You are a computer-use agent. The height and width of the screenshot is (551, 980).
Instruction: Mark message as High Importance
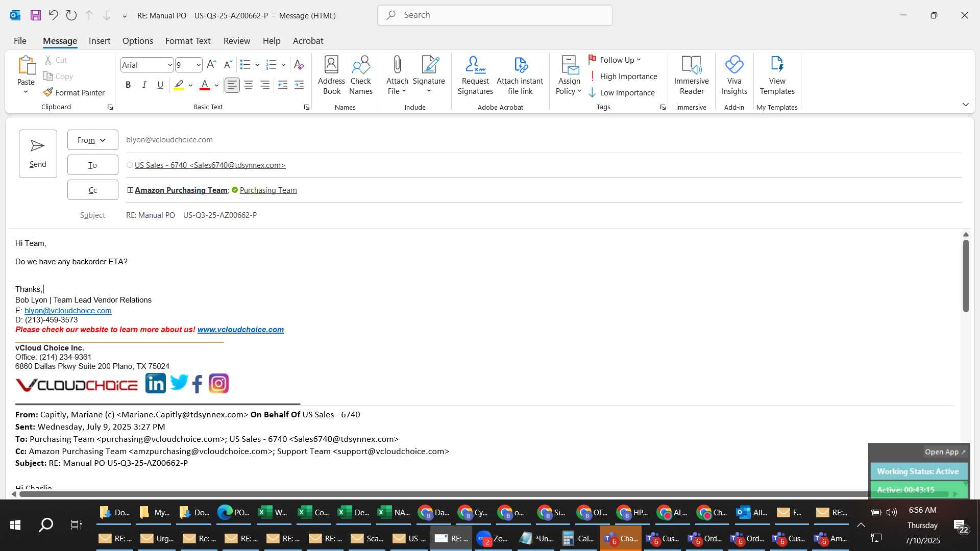[623, 77]
